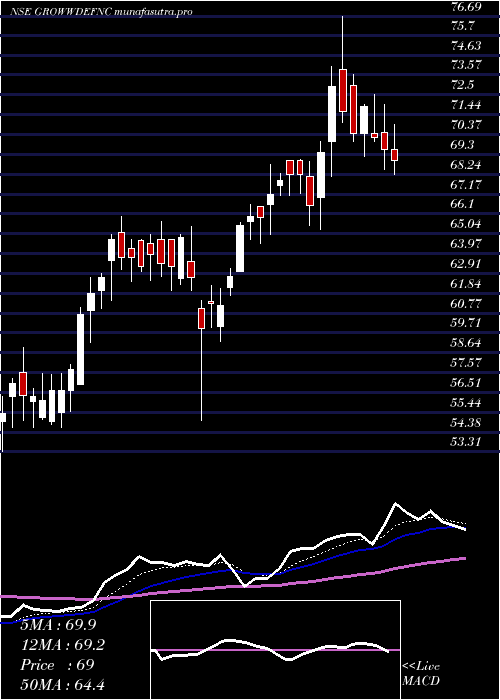The width and height of the screenshot is (500, 700).
Task: Click the <<Live MACD label
Action: click(421, 673)
